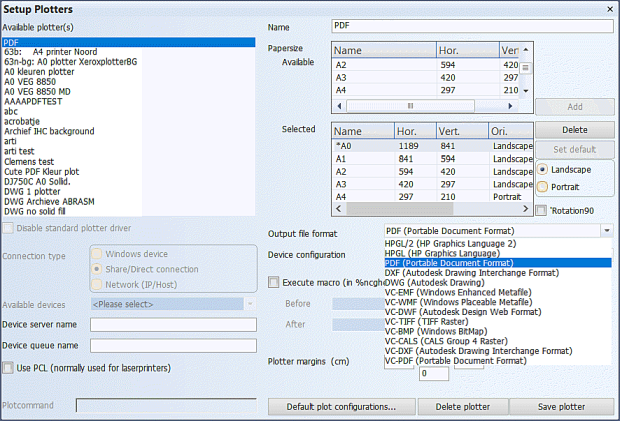Enable the Rotation90 checkbox

point(541,211)
